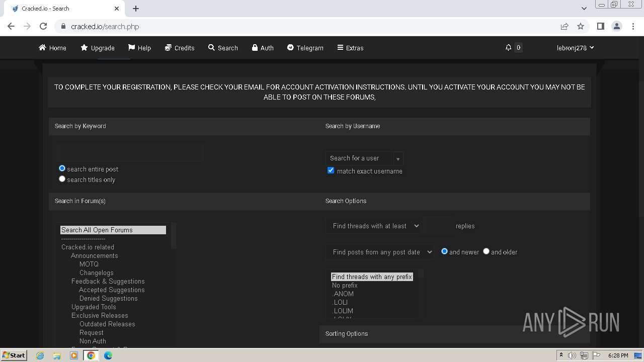Expand the lebronj278 user dropdown
Image resolution: width=644 pixels, height=362 pixels.
pos(576,48)
